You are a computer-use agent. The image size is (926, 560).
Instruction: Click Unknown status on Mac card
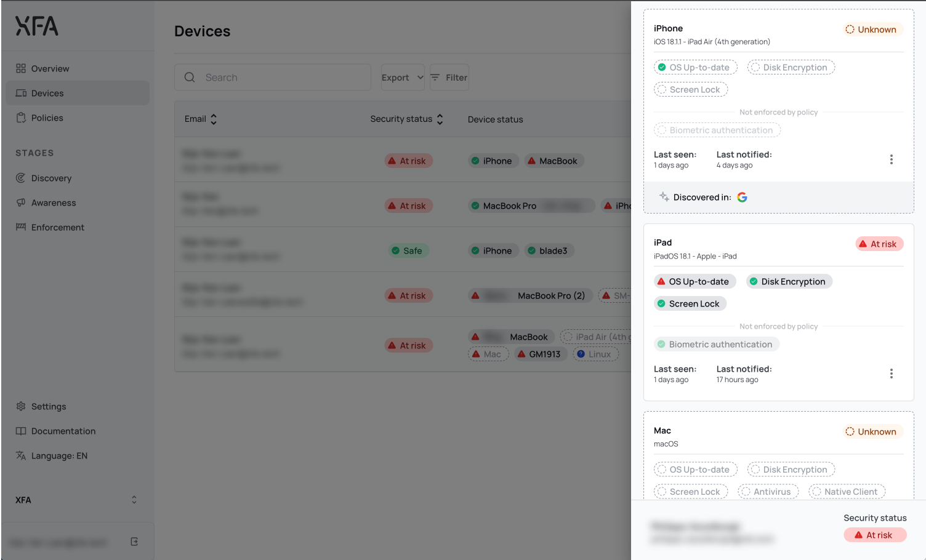click(x=873, y=431)
